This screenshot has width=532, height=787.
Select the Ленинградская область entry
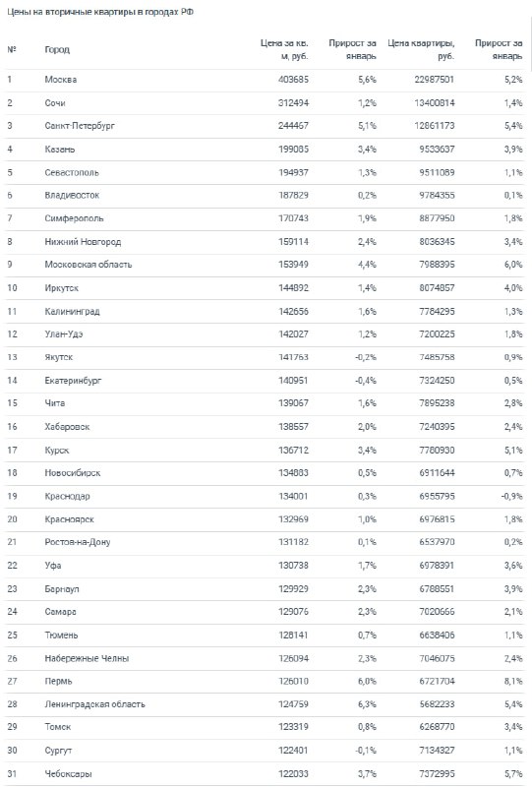(94, 704)
